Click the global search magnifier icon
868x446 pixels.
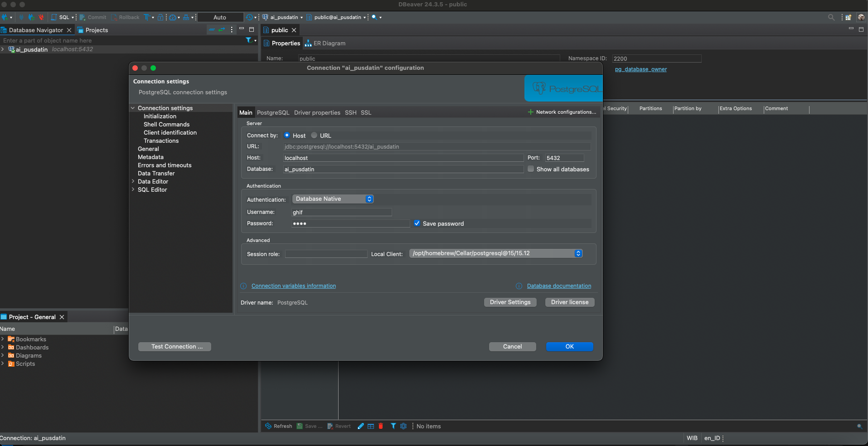(831, 17)
